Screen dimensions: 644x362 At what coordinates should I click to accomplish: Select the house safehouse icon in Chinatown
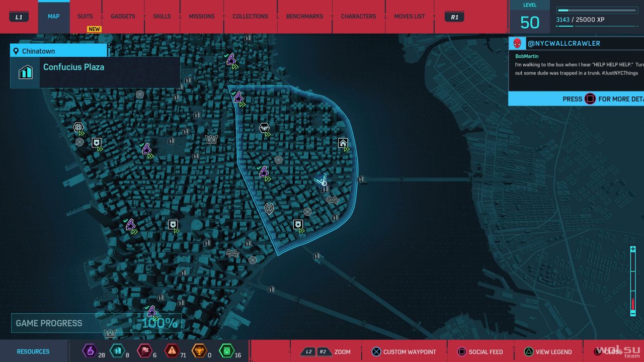[343, 143]
